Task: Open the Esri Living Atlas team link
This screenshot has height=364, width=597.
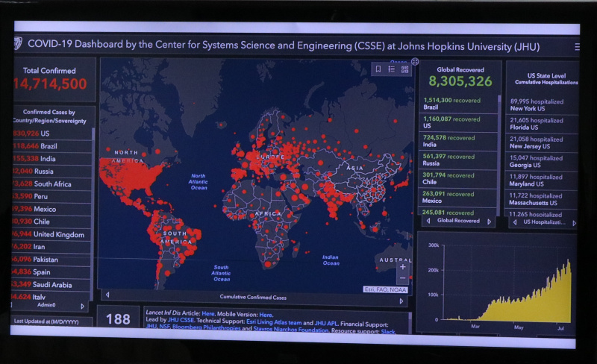Action: [x=274, y=322]
